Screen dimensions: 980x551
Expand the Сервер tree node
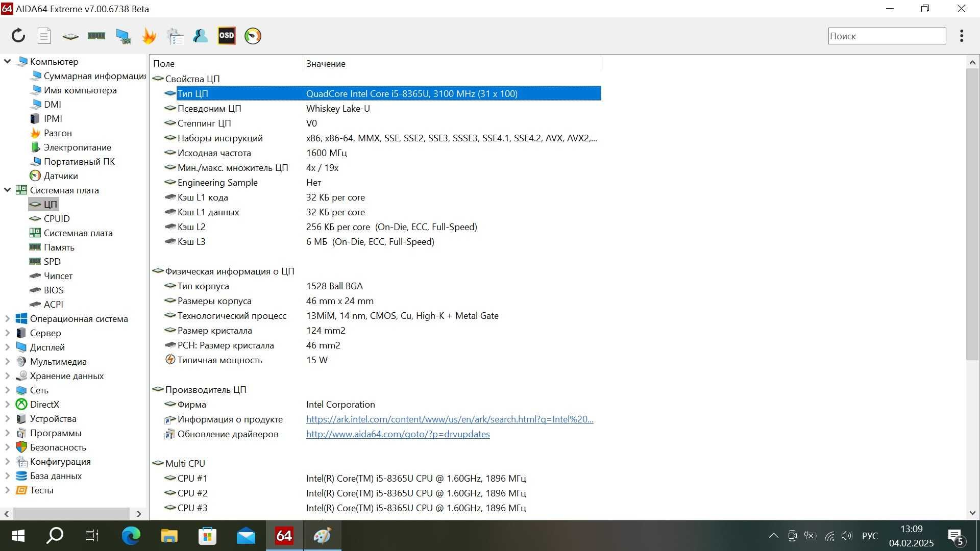[x=8, y=333]
